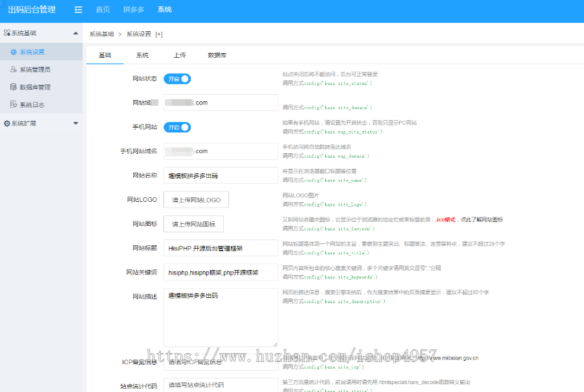Open the 上传 settings tab
Viewport: 584px width, 392px height.
pos(180,55)
